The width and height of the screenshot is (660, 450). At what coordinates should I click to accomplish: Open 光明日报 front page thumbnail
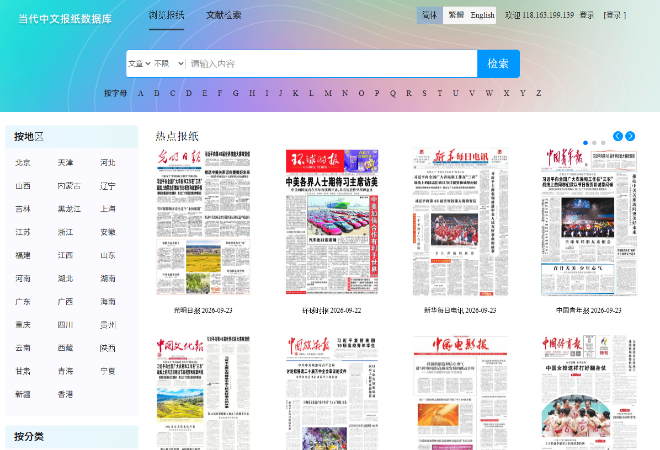click(x=203, y=222)
